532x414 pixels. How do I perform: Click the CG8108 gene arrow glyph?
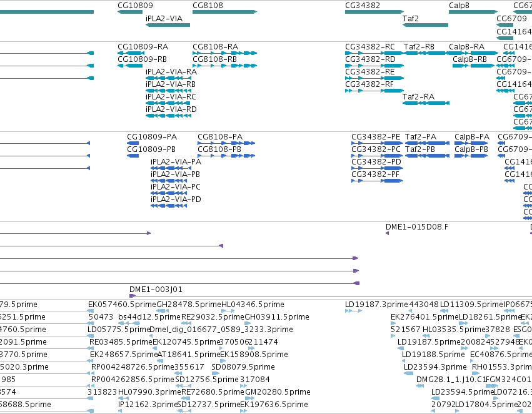[224, 12]
